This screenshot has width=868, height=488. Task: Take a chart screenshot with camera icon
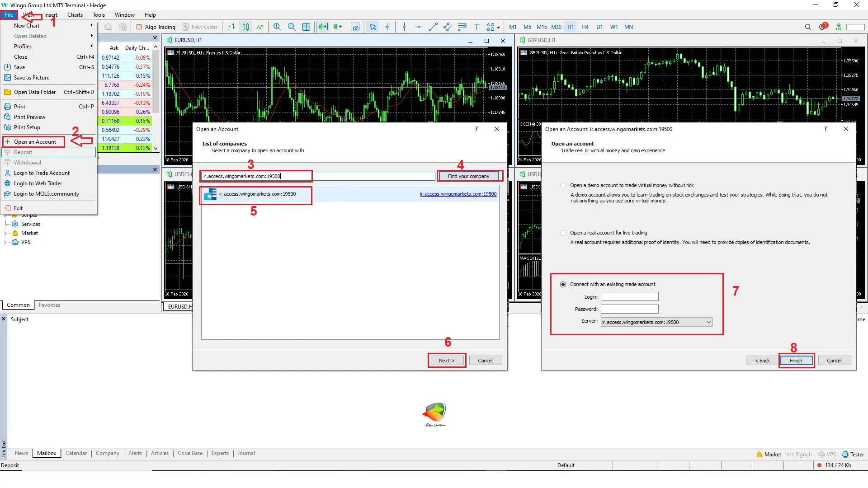[355, 27]
